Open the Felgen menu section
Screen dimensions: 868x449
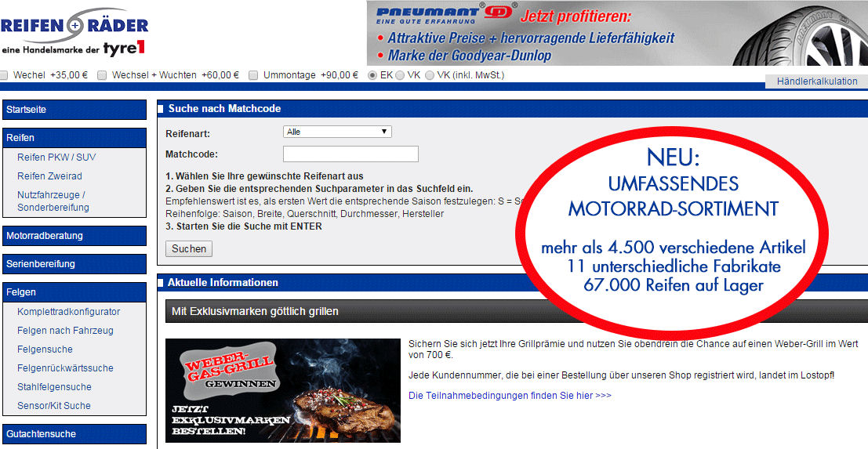pyautogui.click(x=74, y=292)
